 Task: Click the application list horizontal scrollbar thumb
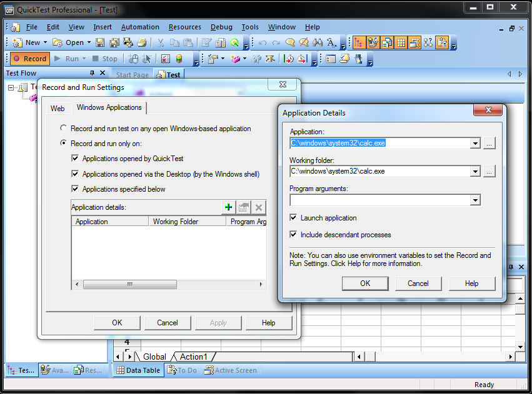click(x=130, y=284)
